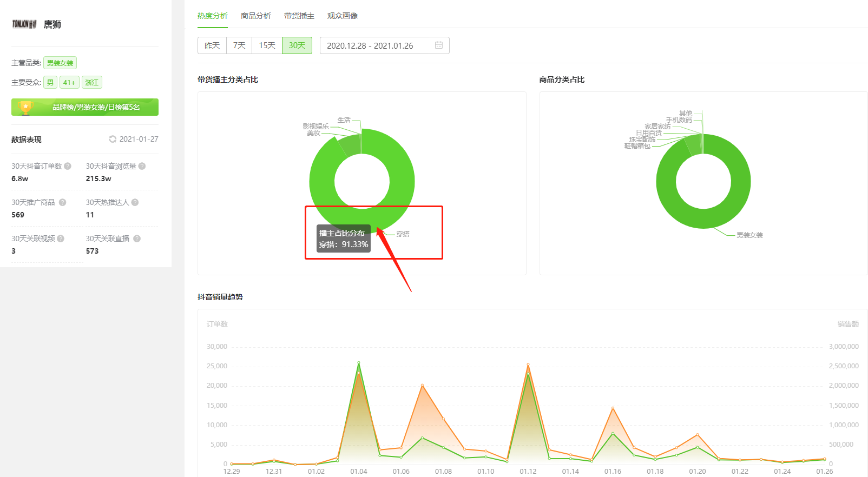Click the 男装女装 category tag
The image size is (868, 477).
click(60, 63)
